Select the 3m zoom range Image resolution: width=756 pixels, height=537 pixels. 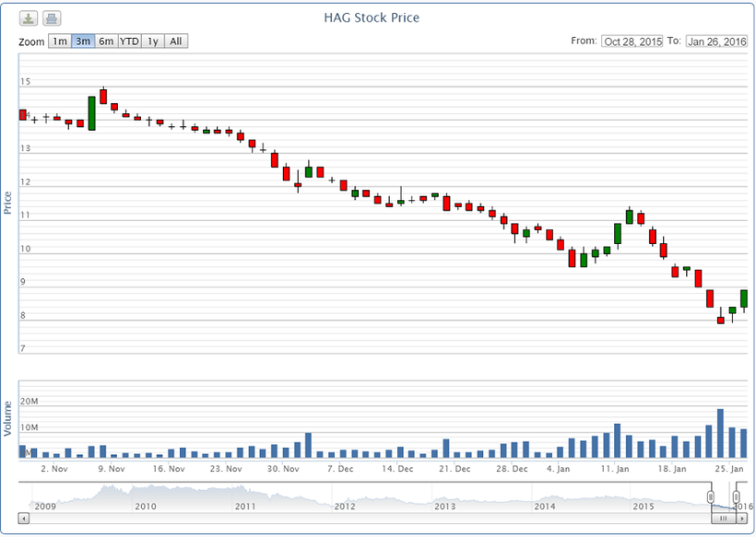[x=83, y=41]
